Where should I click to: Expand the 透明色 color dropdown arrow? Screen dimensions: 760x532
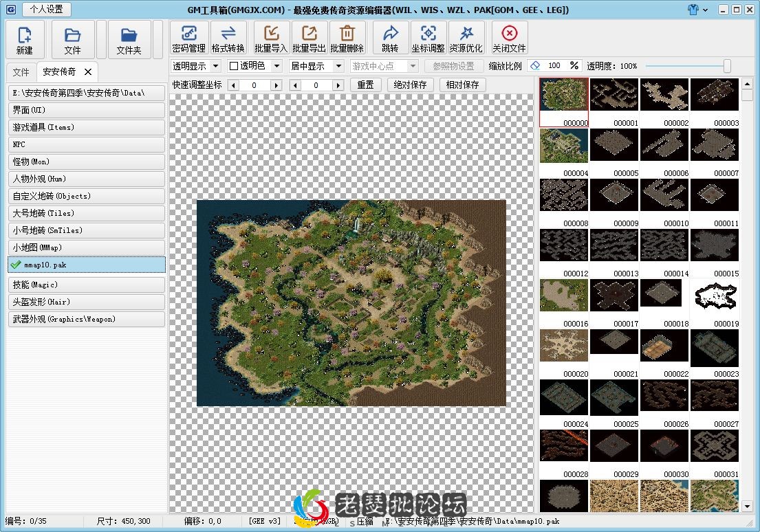point(276,66)
